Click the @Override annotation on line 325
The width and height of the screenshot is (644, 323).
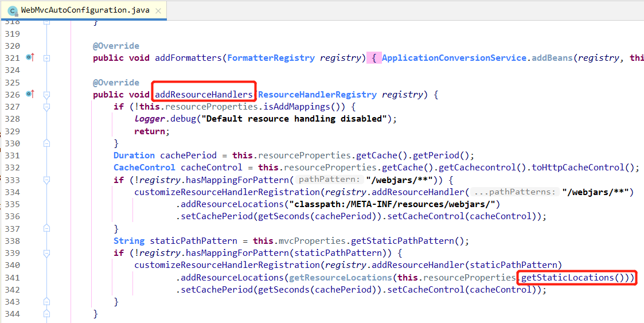coord(116,83)
